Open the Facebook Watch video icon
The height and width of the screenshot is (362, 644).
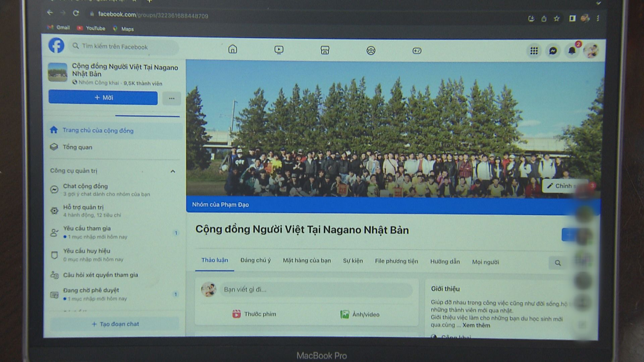[279, 50]
